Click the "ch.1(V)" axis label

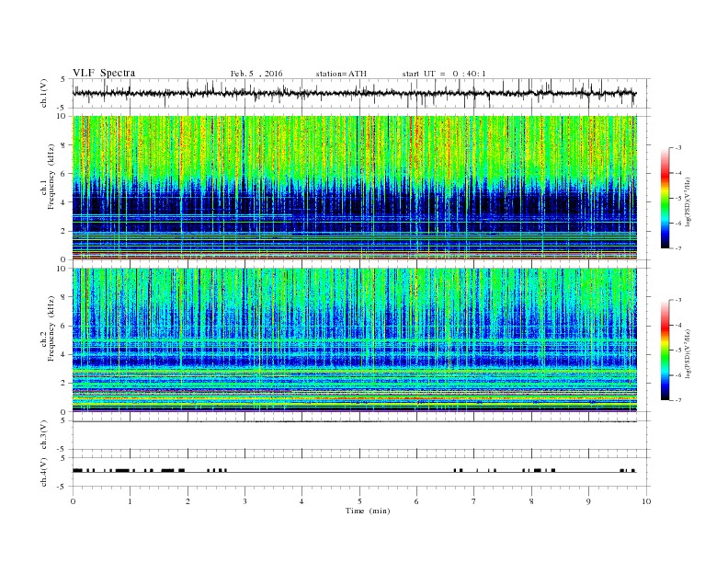coord(44,94)
